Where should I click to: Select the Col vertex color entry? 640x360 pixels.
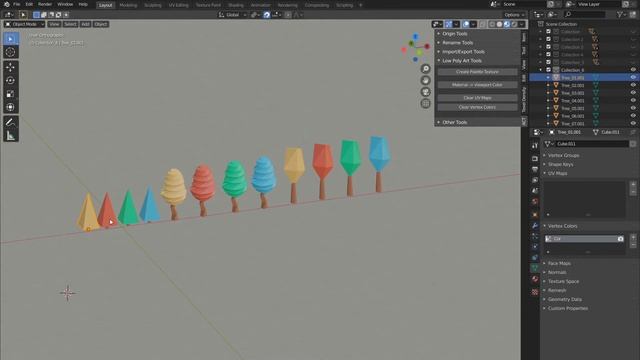(584, 239)
